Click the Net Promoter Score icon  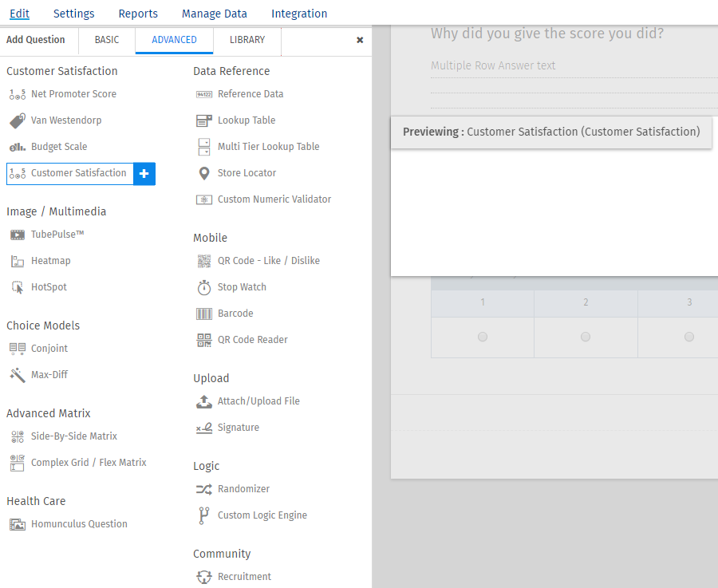[x=18, y=94]
